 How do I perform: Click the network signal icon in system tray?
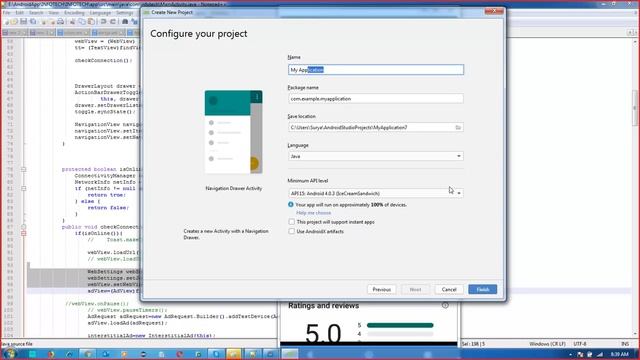point(600,354)
